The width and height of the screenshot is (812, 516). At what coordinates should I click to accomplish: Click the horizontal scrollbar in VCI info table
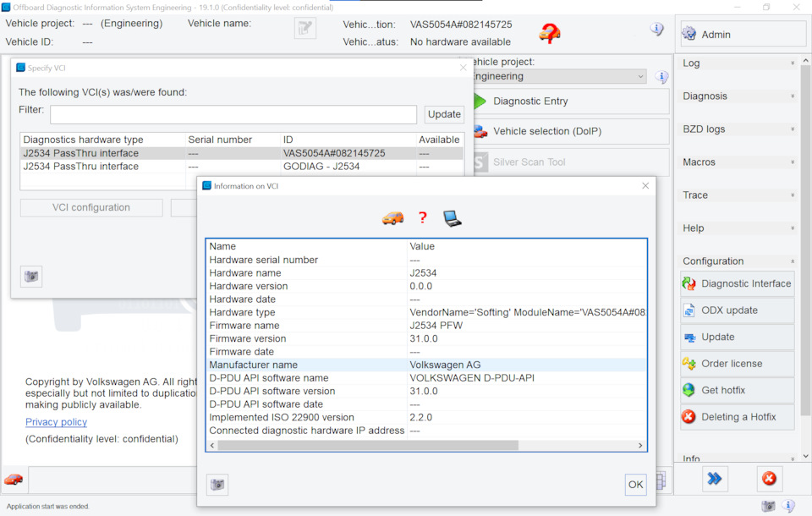click(x=368, y=446)
